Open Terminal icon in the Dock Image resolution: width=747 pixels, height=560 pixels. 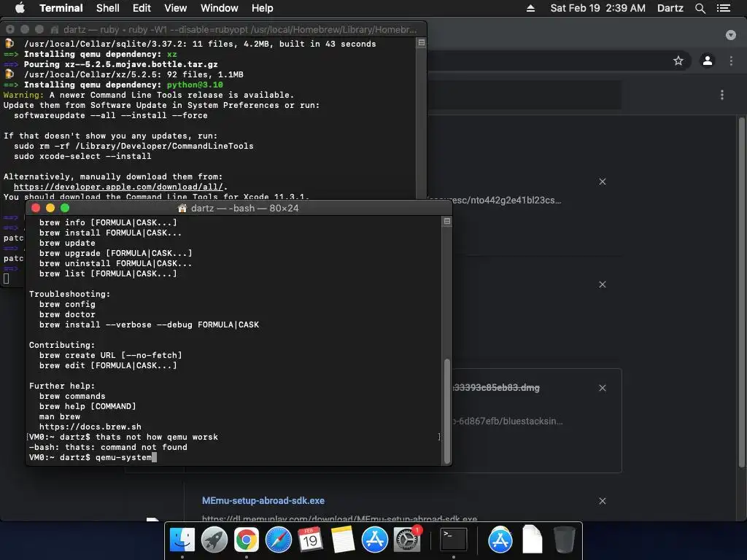[x=453, y=540]
